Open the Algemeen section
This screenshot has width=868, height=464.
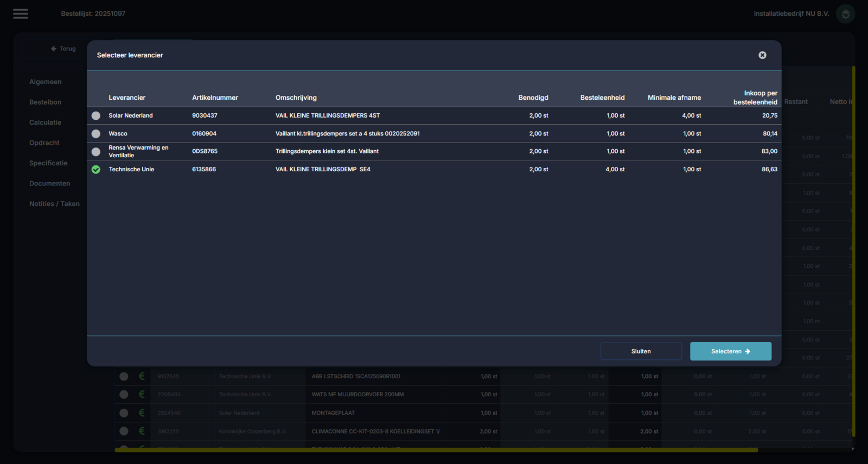click(46, 82)
